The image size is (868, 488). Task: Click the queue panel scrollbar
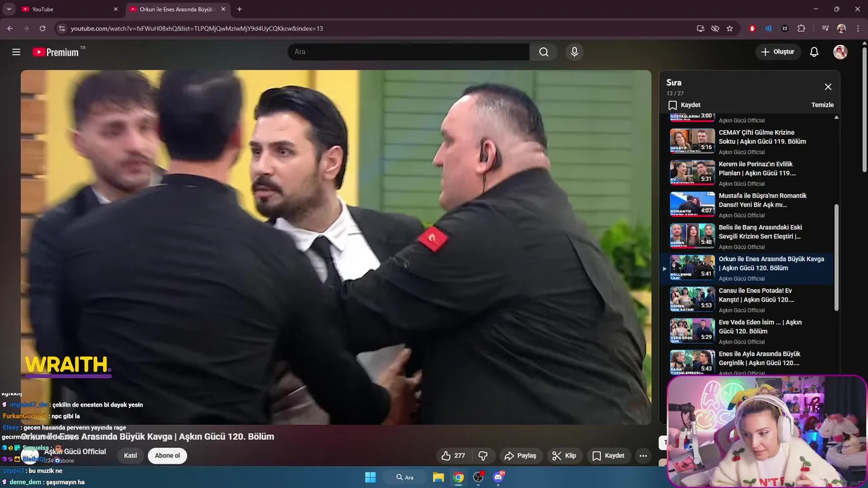(836, 258)
